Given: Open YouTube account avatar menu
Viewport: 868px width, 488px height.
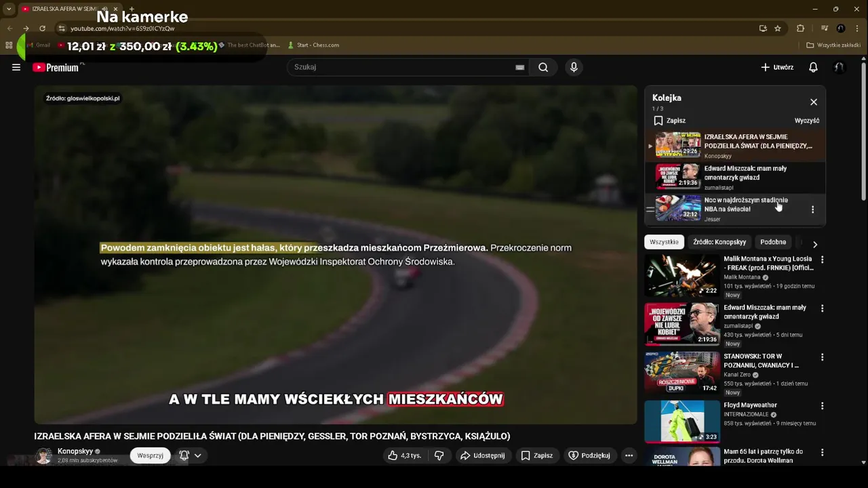Looking at the screenshot, I should 840,67.
